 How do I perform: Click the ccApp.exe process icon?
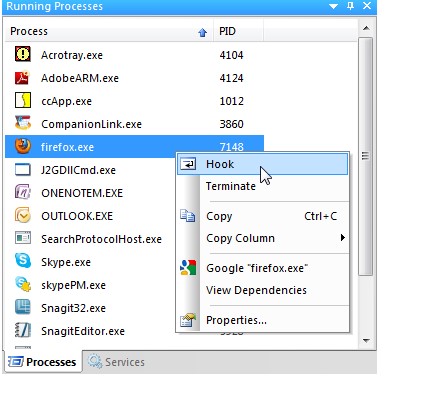coord(23,100)
